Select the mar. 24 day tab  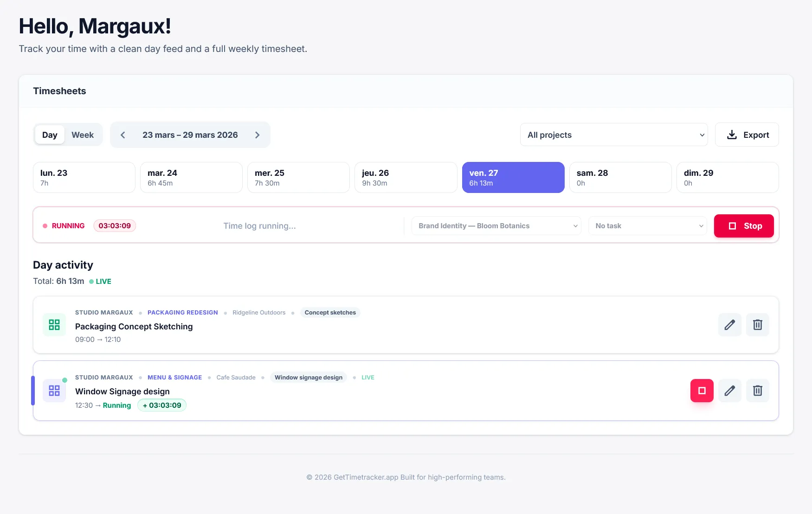191,177
